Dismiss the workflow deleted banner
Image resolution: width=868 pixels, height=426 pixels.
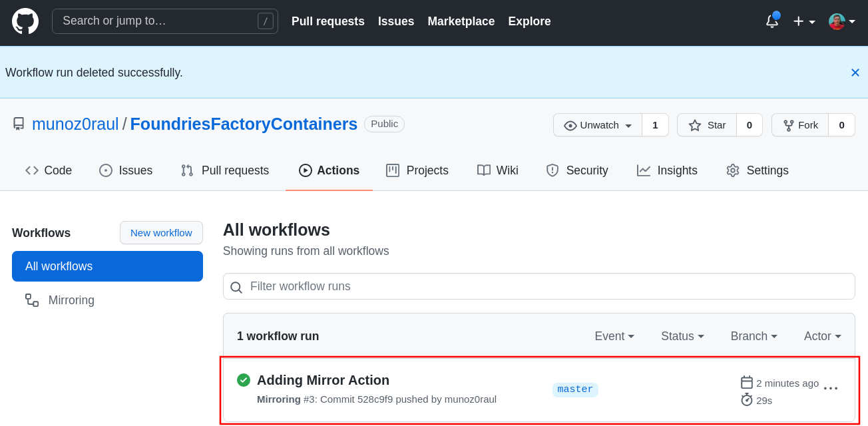(x=855, y=73)
